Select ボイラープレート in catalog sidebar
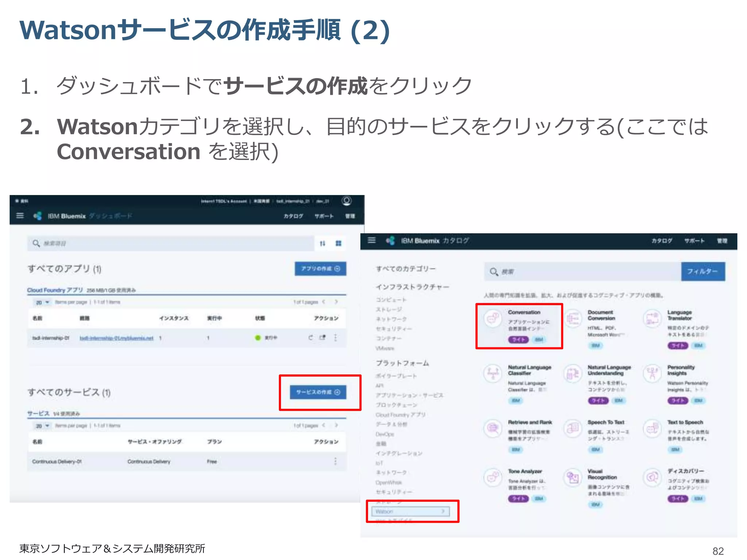747x560 pixels. 396,376
